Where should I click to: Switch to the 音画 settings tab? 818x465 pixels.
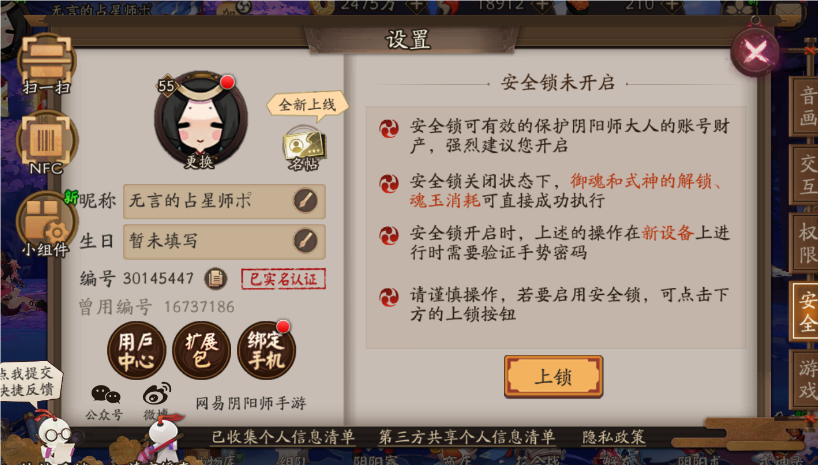805,106
